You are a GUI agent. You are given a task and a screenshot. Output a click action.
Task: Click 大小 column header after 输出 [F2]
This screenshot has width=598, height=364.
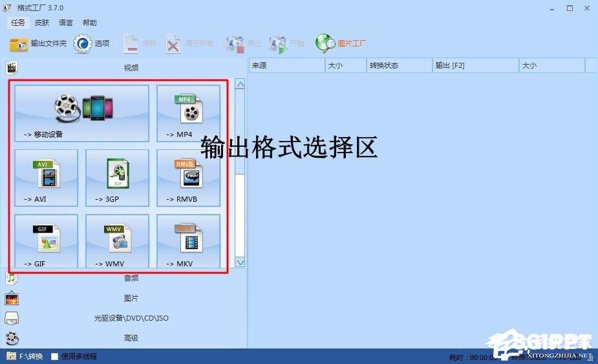coord(552,65)
